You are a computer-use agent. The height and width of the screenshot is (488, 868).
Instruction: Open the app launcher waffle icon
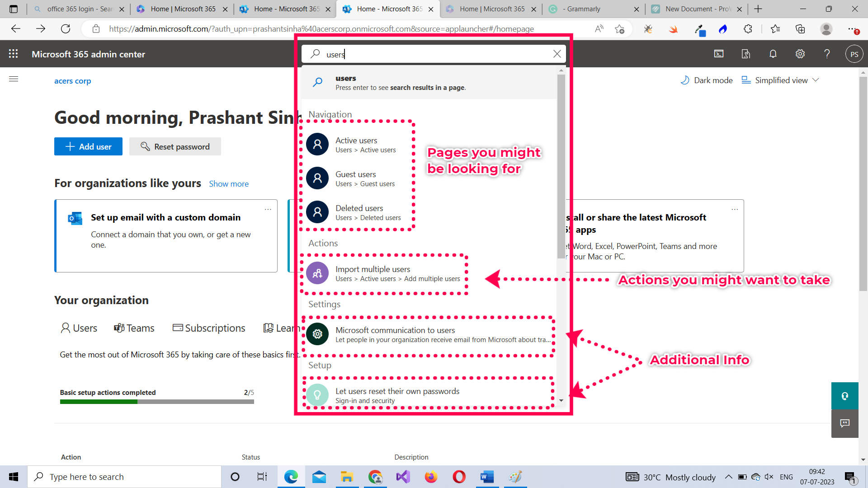(13, 54)
